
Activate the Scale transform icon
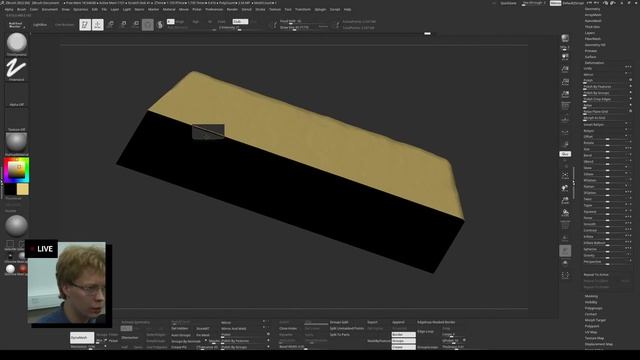123,25
